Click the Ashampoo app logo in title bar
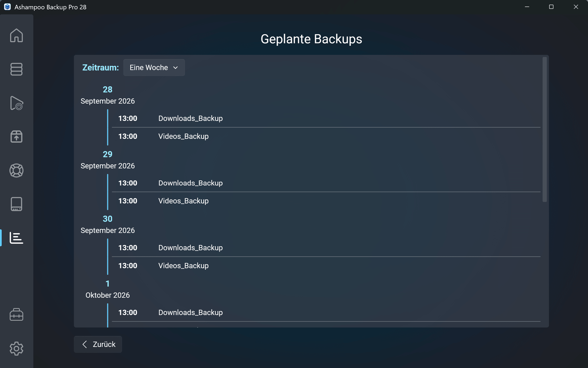The image size is (588, 368). pyautogui.click(x=7, y=7)
